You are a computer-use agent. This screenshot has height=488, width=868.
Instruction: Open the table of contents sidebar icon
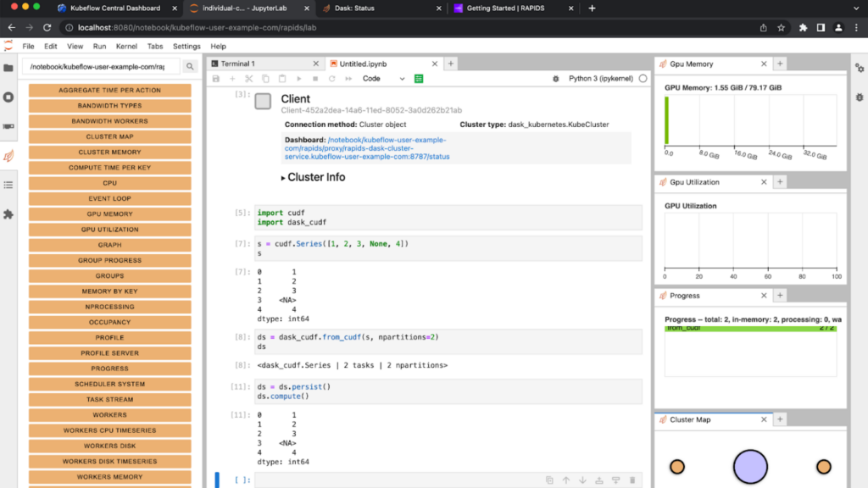8,185
